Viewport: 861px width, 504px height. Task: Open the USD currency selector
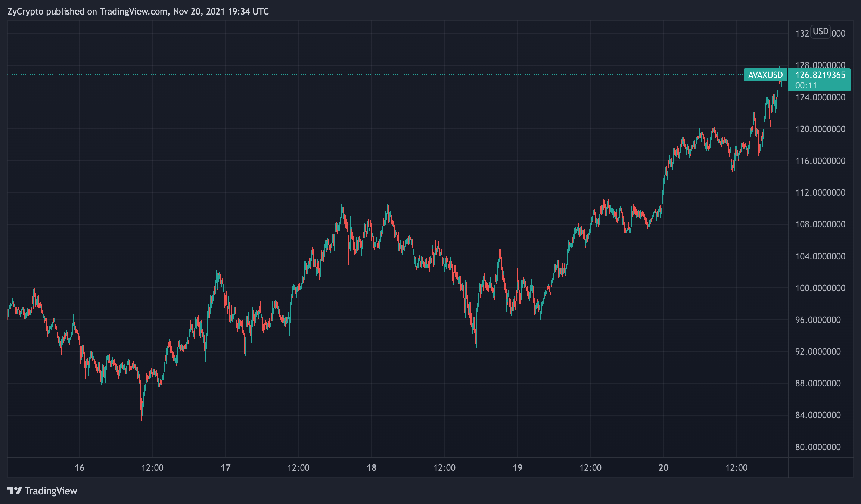(820, 31)
